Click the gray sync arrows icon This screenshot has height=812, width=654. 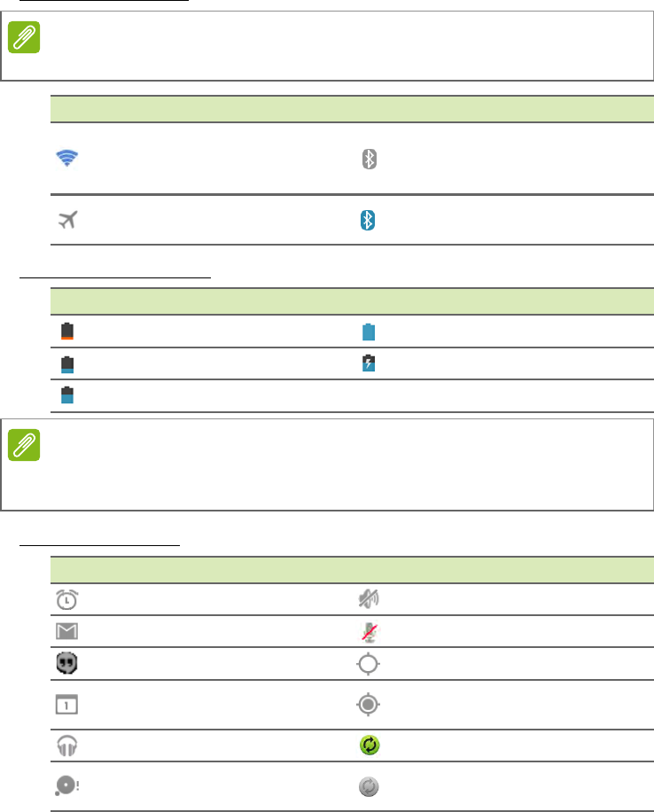tap(370, 785)
